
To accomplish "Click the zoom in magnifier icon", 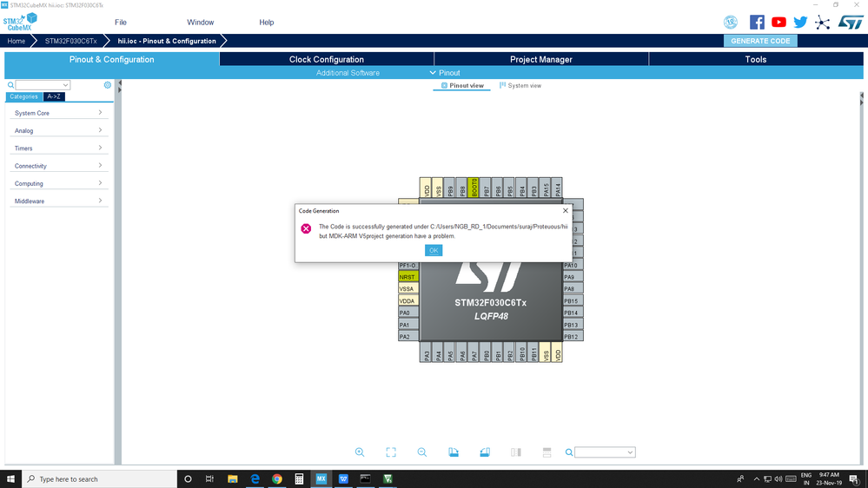I will point(360,452).
